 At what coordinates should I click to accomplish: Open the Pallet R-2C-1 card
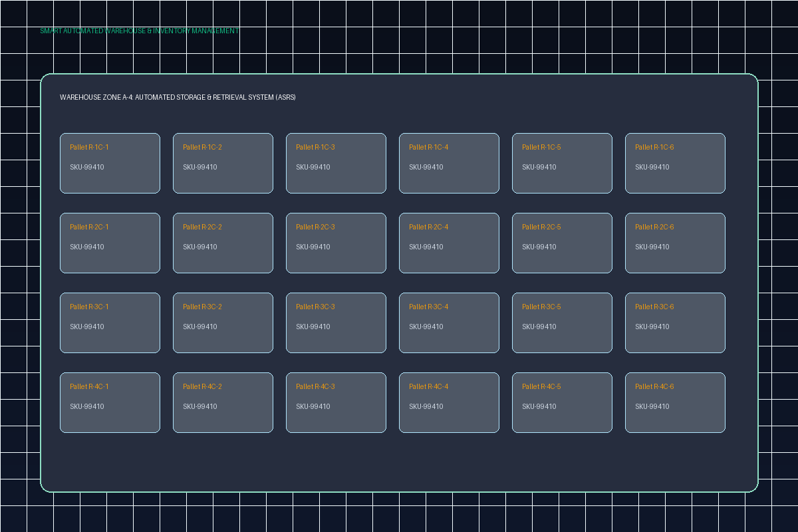(110, 243)
